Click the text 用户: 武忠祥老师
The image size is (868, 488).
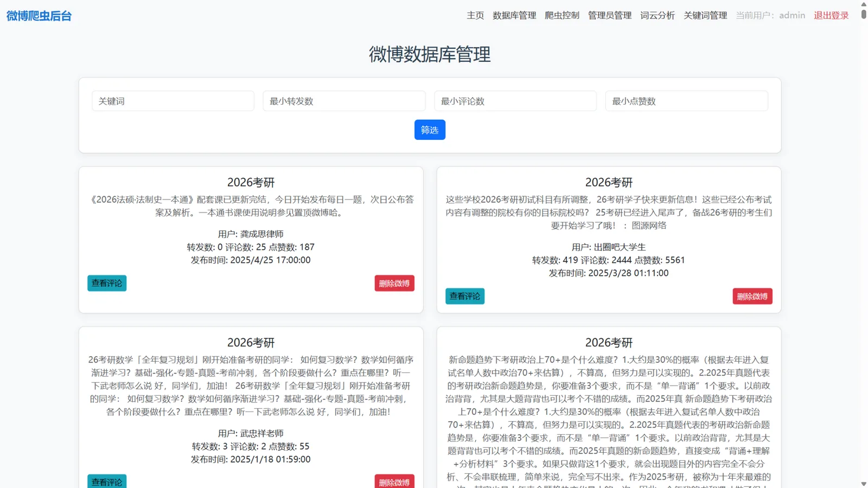(x=251, y=433)
